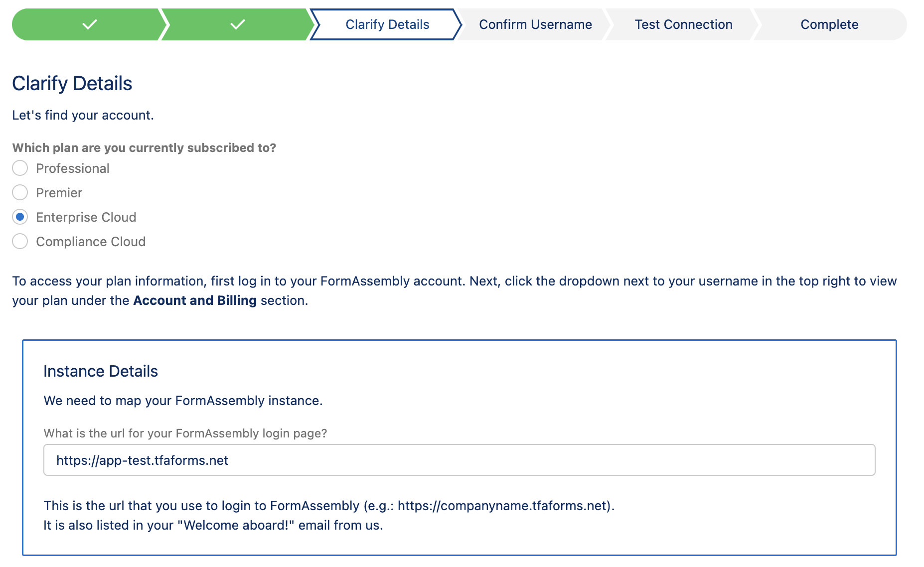Go to the Confirm Username step

pos(535,24)
